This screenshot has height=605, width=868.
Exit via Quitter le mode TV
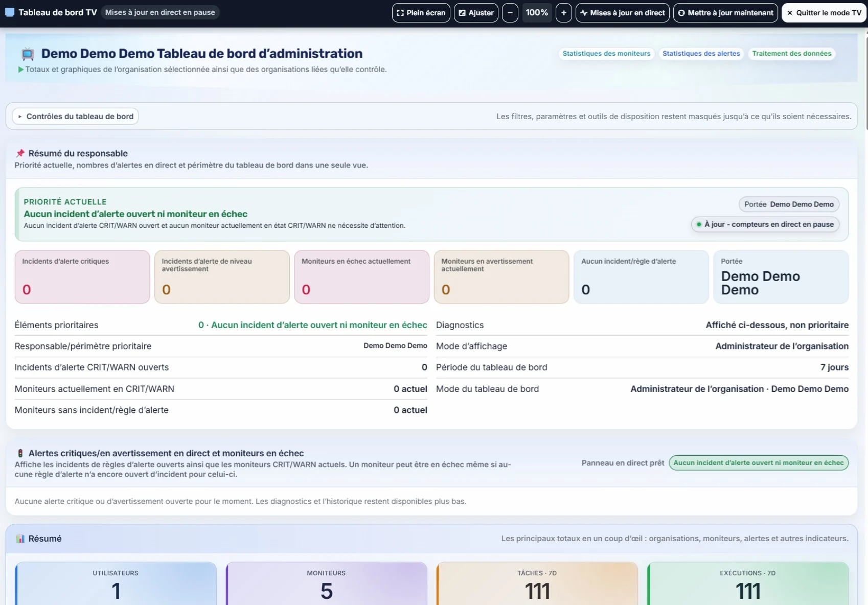click(x=824, y=13)
